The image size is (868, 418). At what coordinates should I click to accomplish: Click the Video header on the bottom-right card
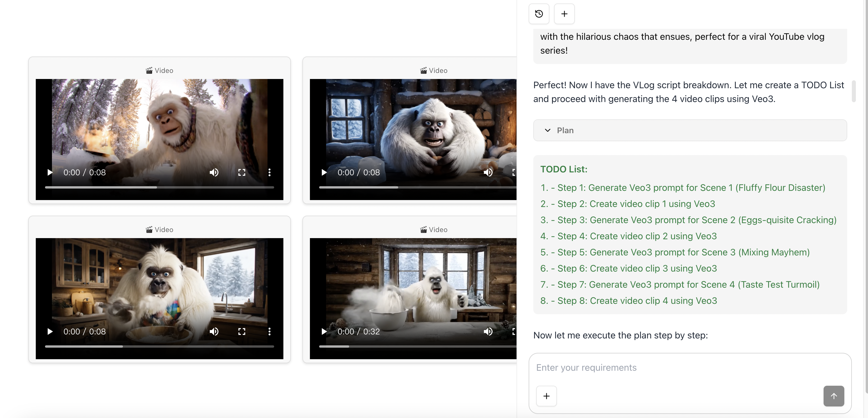tap(434, 229)
